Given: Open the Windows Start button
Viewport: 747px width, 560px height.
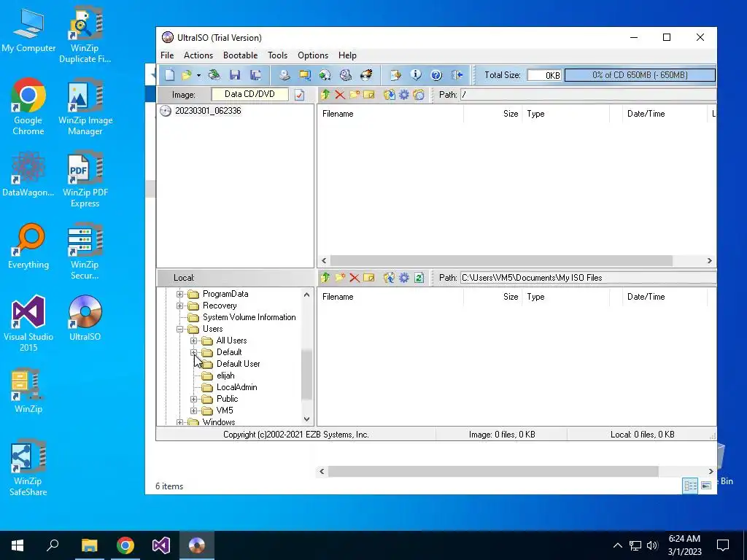Looking at the screenshot, I should [18, 545].
